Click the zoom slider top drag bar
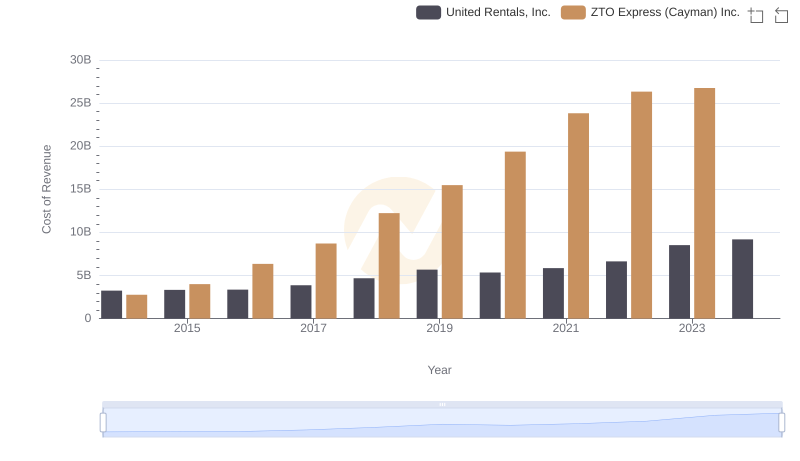This screenshot has height=461, width=800. [442, 404]
